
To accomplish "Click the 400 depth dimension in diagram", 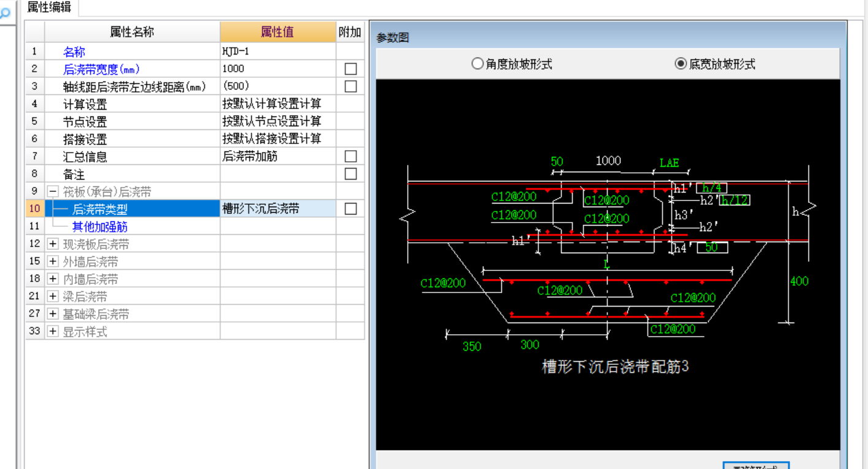I will (x=799, y=281).
